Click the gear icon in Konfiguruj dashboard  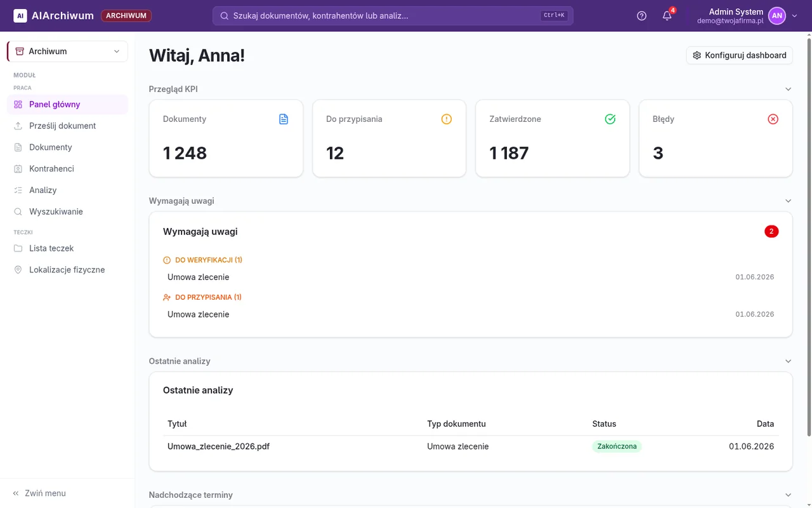tap(697, 55)
